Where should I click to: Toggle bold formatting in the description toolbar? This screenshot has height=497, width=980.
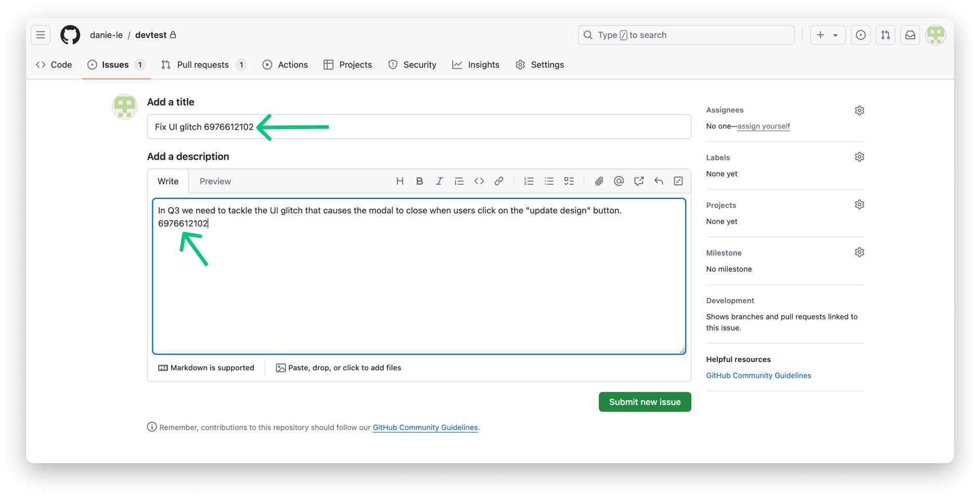click(x=419, y=181)
